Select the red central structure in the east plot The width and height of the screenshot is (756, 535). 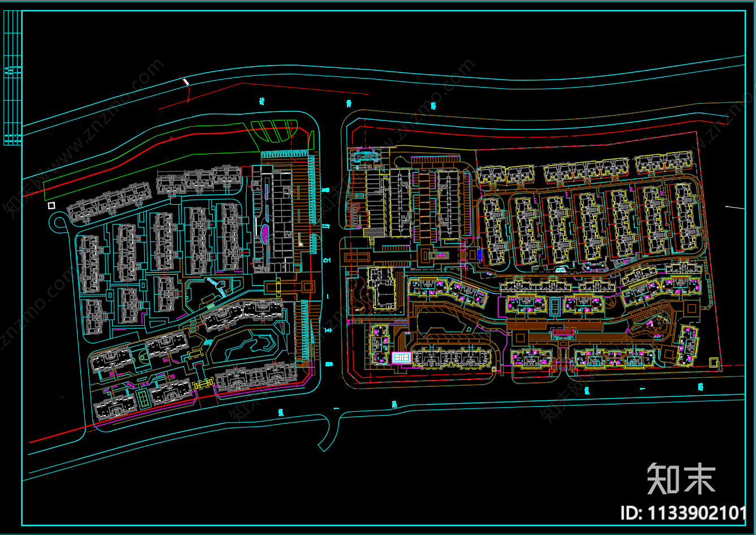pos(563,332)
